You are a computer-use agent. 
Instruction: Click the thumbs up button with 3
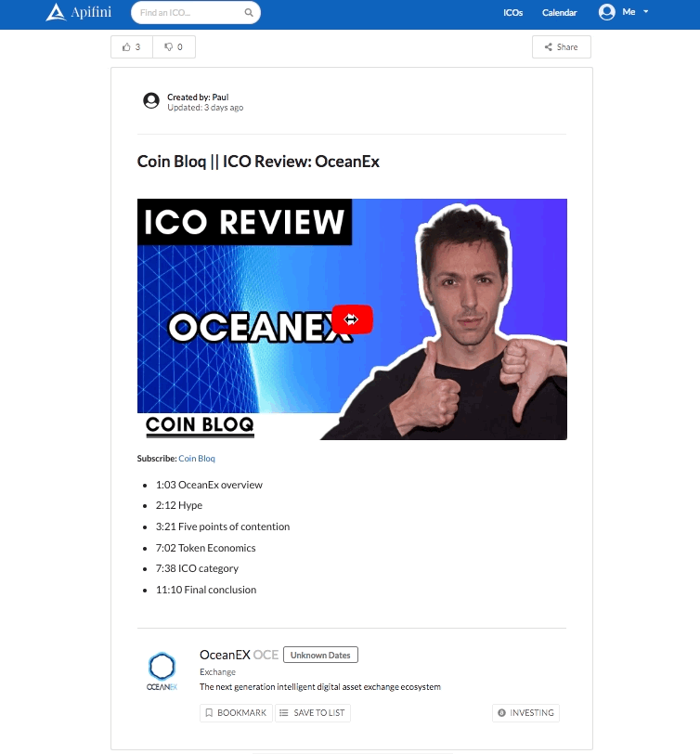[x=132, y=46]
